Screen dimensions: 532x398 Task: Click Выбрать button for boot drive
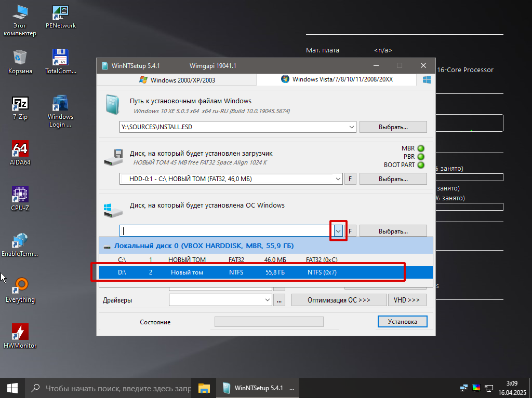tap(393, 179)
